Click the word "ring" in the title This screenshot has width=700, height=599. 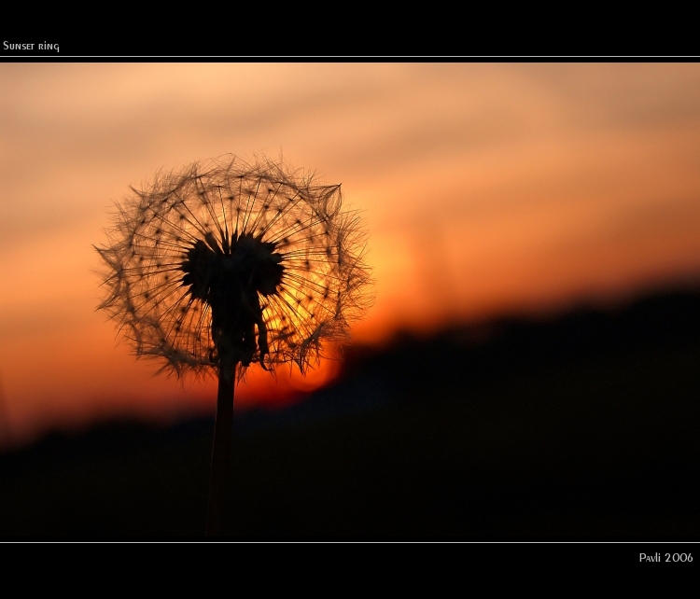[49, 47]
